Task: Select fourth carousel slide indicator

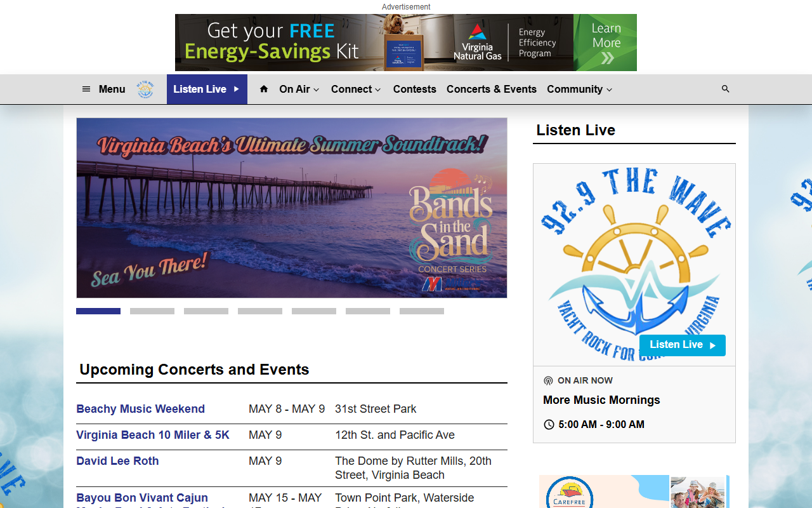Action: point(260,311)
